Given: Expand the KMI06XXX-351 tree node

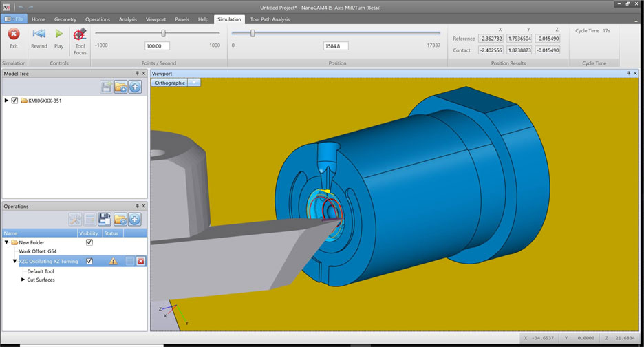Looking at the screenshot, I should point(7,101).
